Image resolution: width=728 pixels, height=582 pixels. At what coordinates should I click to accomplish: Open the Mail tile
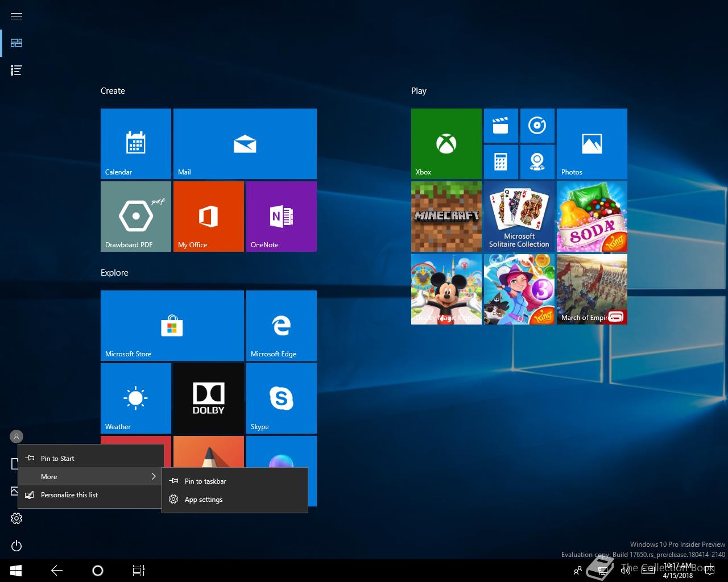[245, 144]
